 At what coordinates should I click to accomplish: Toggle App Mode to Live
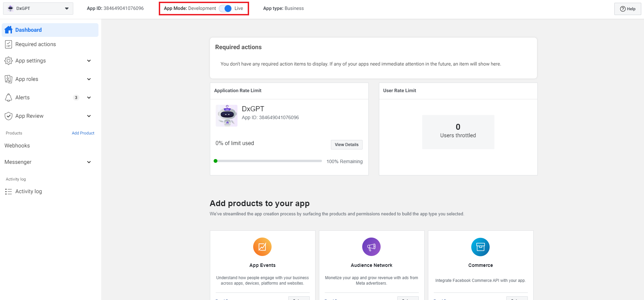pos(225,9)
